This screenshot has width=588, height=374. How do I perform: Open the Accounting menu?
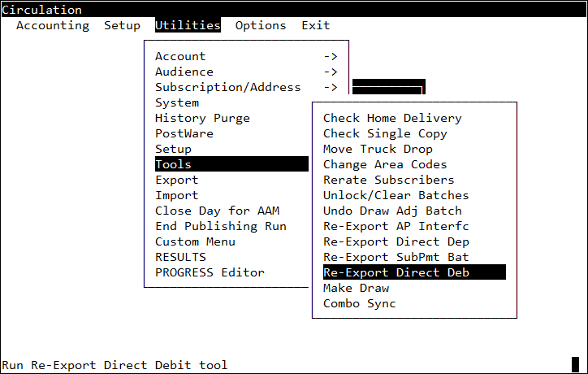tap(53, 25)
